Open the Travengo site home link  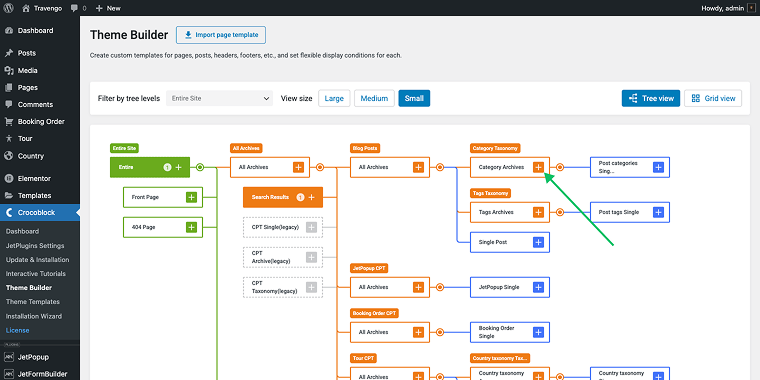point(43,8)
